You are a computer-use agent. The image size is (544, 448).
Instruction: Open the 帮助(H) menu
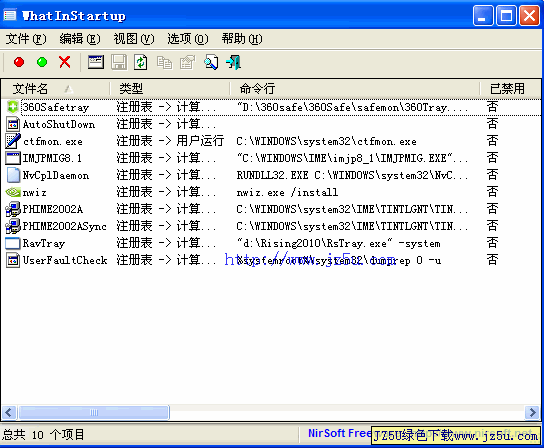point(242,39)
